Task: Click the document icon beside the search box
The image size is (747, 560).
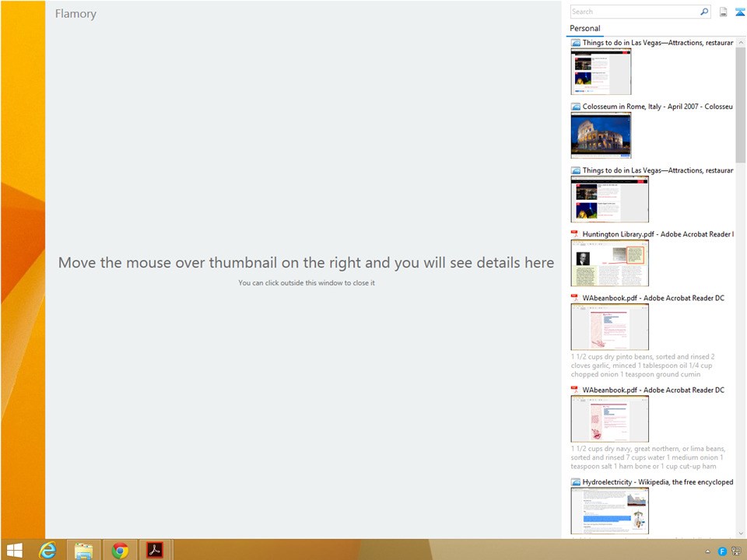Action: (723, 12)
